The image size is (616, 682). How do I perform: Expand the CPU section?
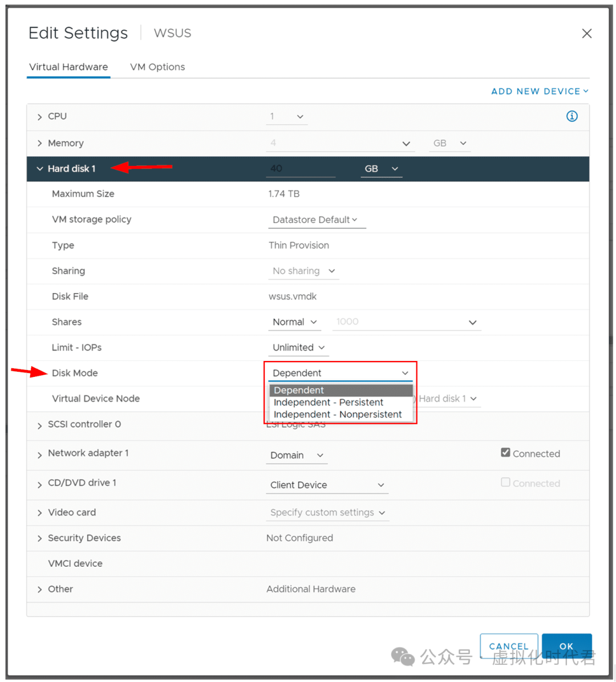tap(39, 117)
